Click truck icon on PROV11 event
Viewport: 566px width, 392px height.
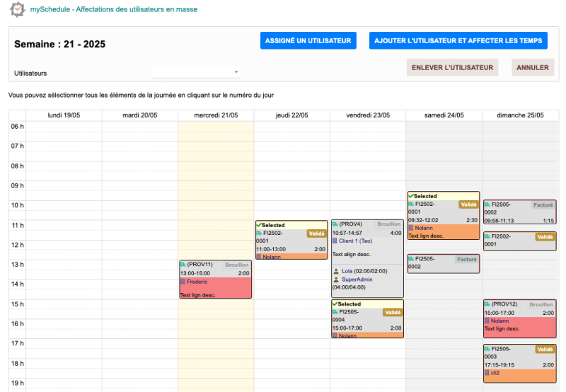pos(183,265)
